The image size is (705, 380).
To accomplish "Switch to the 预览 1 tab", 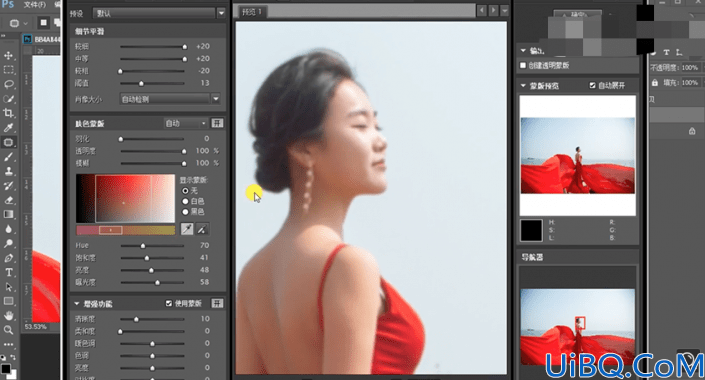I will coord(251,12).
